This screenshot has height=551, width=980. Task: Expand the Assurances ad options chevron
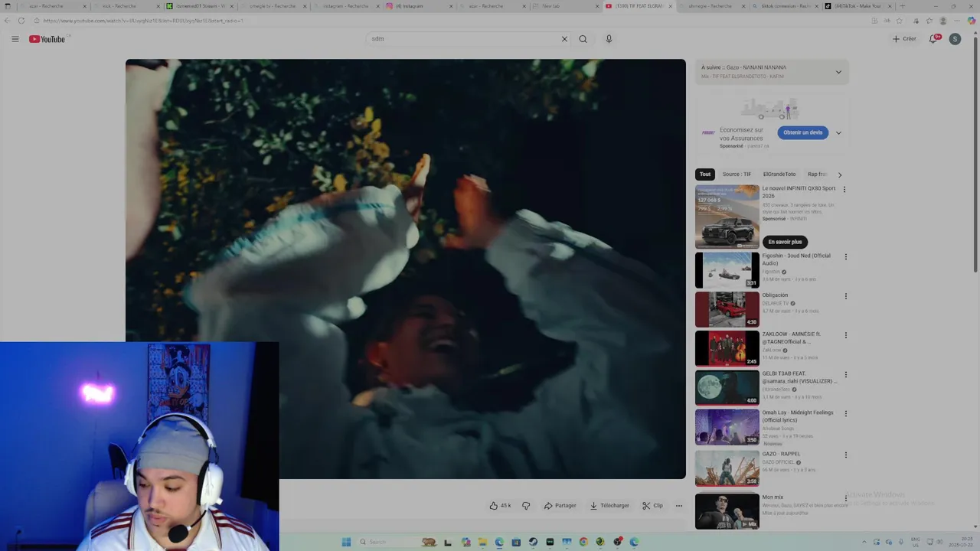(838, 132)
